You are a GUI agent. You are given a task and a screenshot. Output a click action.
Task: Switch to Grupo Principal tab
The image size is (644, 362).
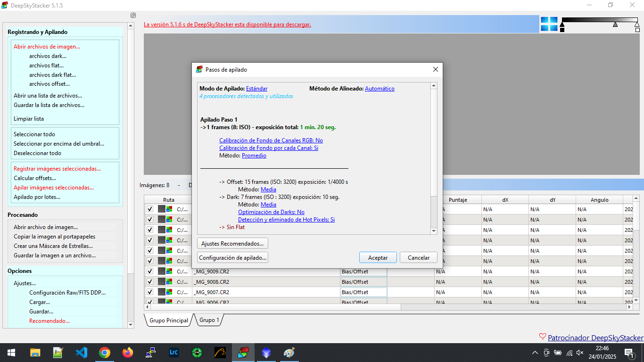(169, 321)
